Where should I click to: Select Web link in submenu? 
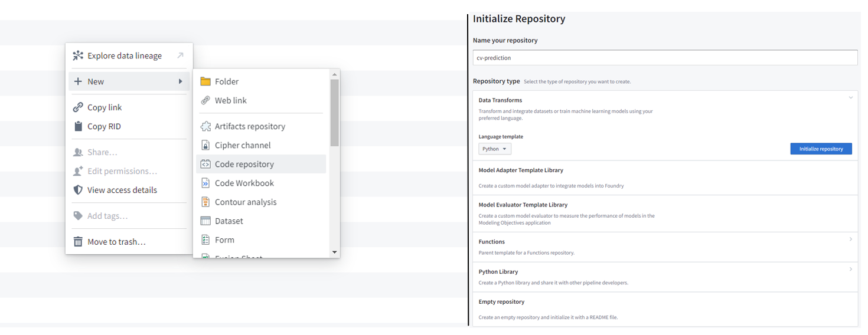pyautogui.click(x=261, y=100)
